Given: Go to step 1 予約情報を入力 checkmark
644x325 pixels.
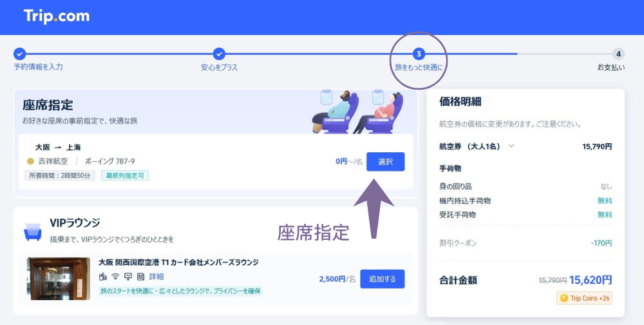Looking at the screenshot, I should click(x=19, y=54).
